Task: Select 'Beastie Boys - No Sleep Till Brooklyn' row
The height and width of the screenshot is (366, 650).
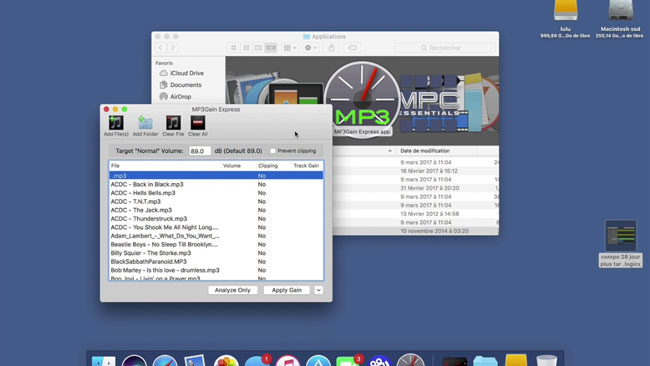Action: tap(216, 245)
